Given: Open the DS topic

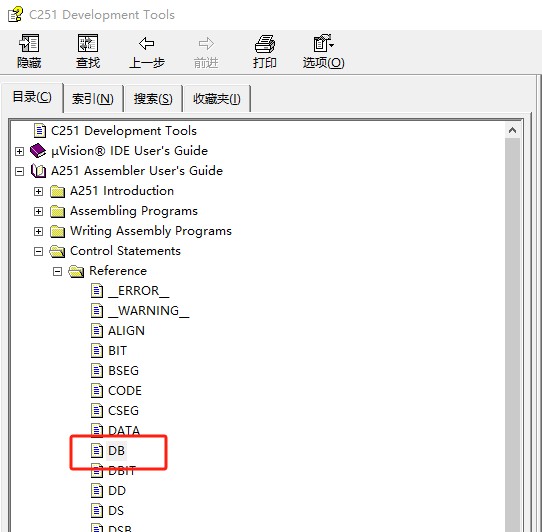Looking at the screenshot, I should [116, 511].
